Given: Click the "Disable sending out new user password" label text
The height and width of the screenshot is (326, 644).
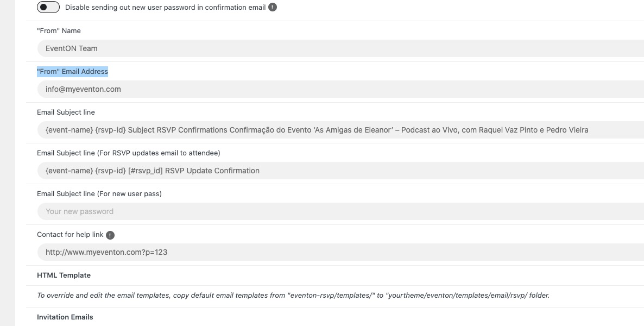Looking at the screenshot, I should click(165, 8).
